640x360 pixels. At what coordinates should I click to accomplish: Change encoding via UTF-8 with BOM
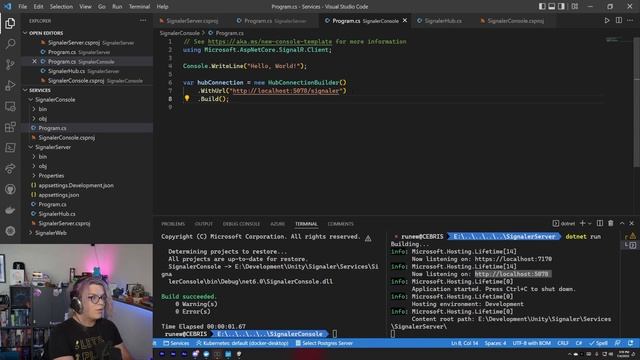coord(531,343)
